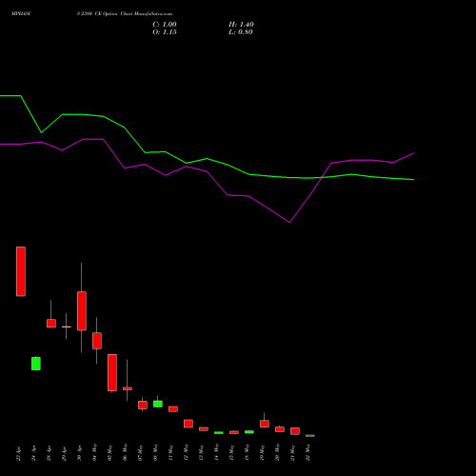Click the 23 Apr date label

click(18, 453)
